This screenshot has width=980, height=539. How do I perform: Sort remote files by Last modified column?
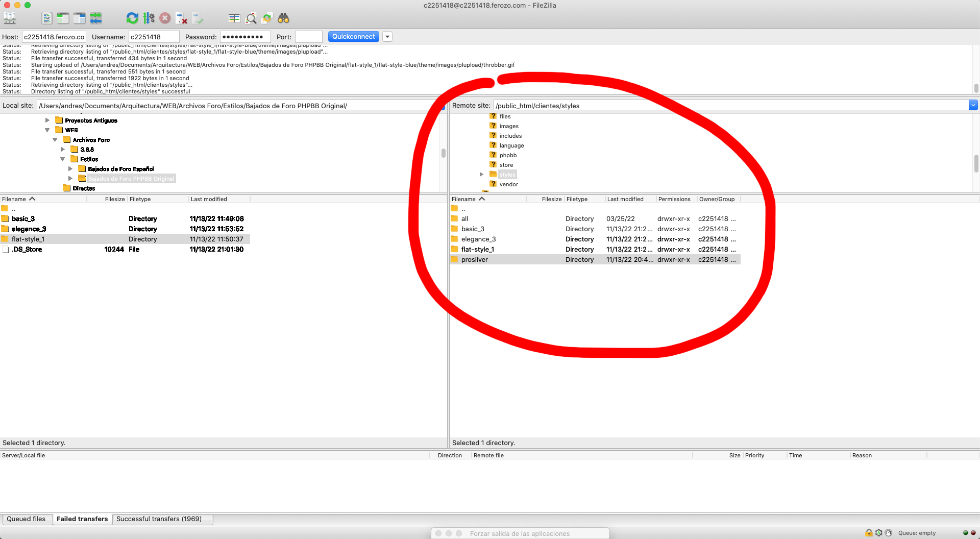(x=625, y=199)
